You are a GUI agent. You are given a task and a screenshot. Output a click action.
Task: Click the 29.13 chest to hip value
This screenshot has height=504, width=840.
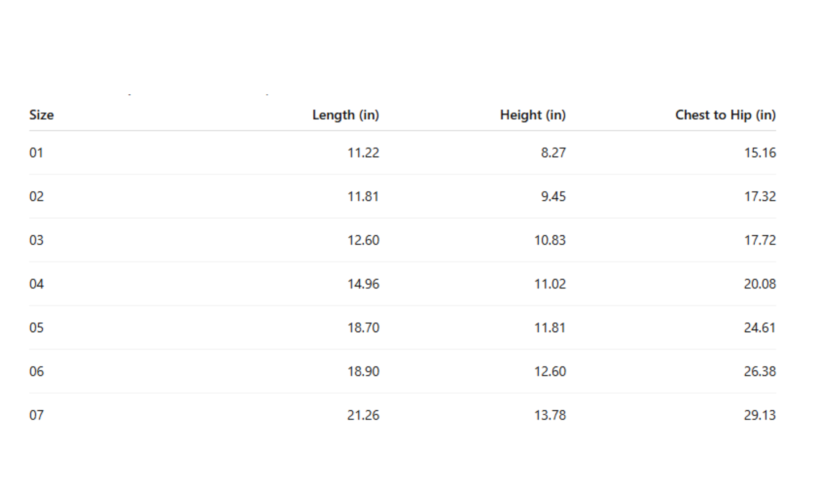click(760, 415)
